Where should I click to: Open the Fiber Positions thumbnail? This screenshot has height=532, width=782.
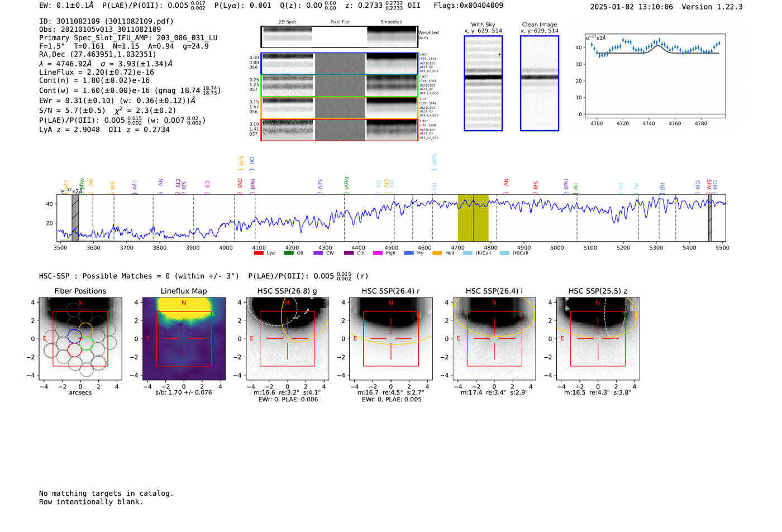(x=80, y=339)
